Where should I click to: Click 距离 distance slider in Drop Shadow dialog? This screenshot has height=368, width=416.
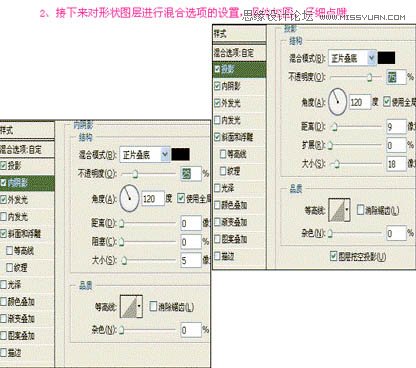click(355, 127)
